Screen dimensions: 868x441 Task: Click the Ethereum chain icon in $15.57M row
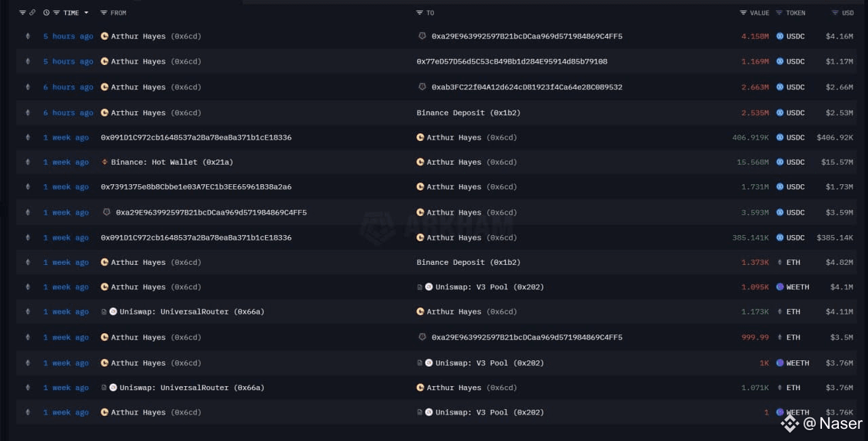tap(28, 163)
